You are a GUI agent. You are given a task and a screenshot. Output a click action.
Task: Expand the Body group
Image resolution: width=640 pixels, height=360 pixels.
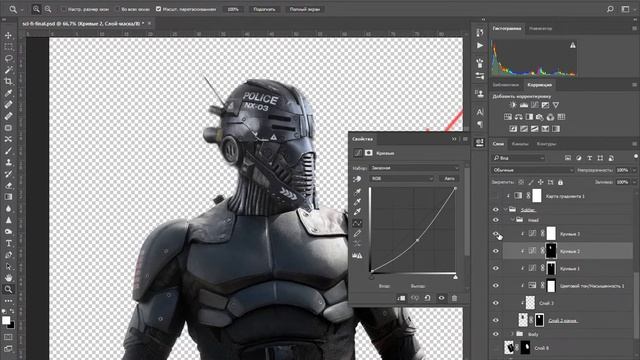513,334
